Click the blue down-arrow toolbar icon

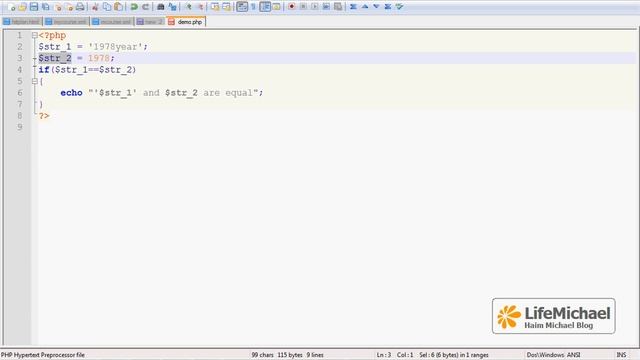tap(376, 7)
